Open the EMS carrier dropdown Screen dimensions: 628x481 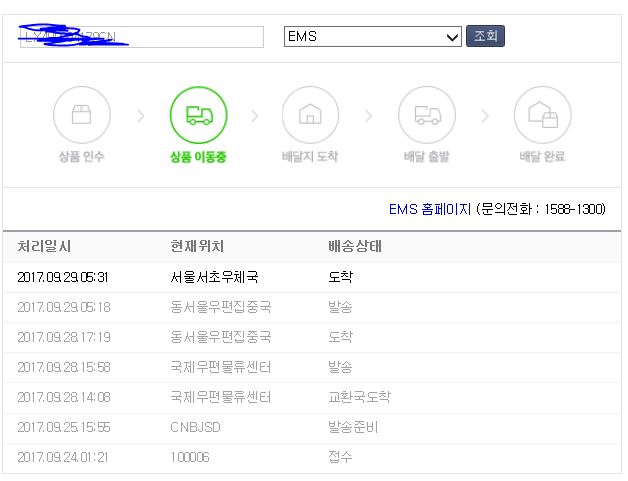[x=372, y=37]
